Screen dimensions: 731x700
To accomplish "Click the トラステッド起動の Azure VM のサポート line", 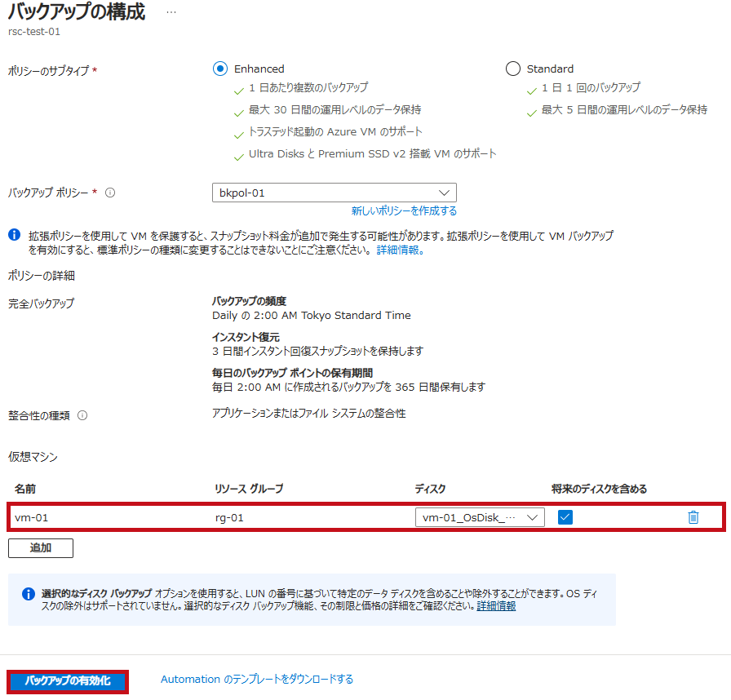I will (335, 132).
